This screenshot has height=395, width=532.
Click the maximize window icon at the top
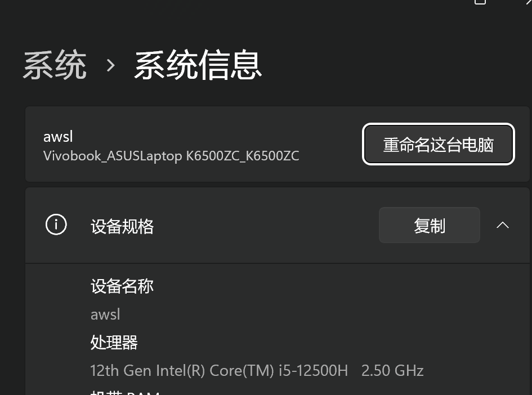coord(480,2)
